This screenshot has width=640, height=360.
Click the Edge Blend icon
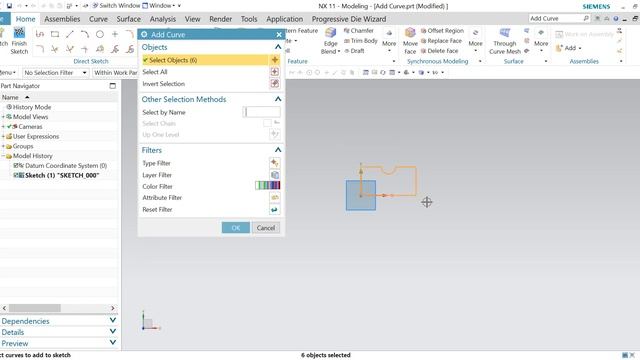point(330,33)
